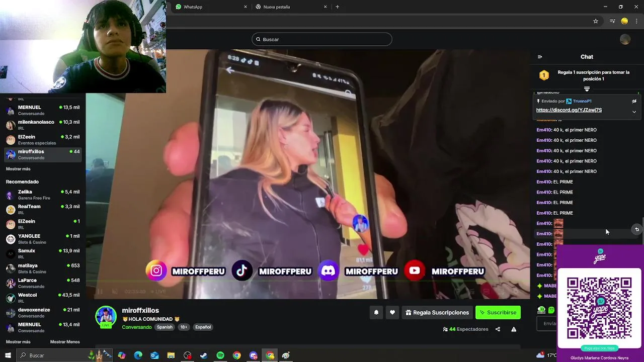
Task: Share the stream with share icon
Action: click(498, 329)
